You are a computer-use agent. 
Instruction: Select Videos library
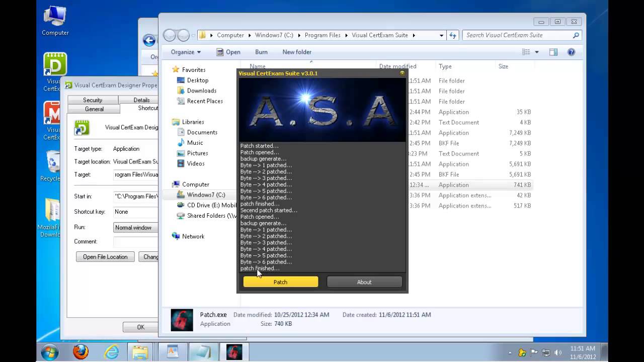tap(196, 163)
